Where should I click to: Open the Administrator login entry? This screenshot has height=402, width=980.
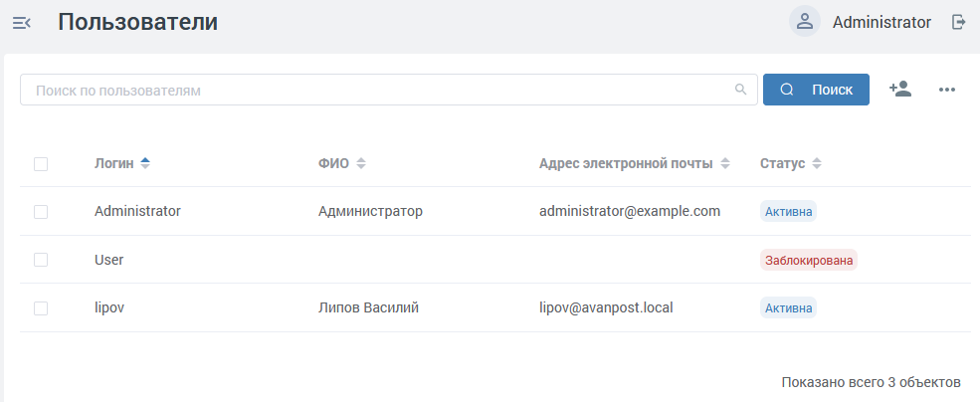click(137, 211)
